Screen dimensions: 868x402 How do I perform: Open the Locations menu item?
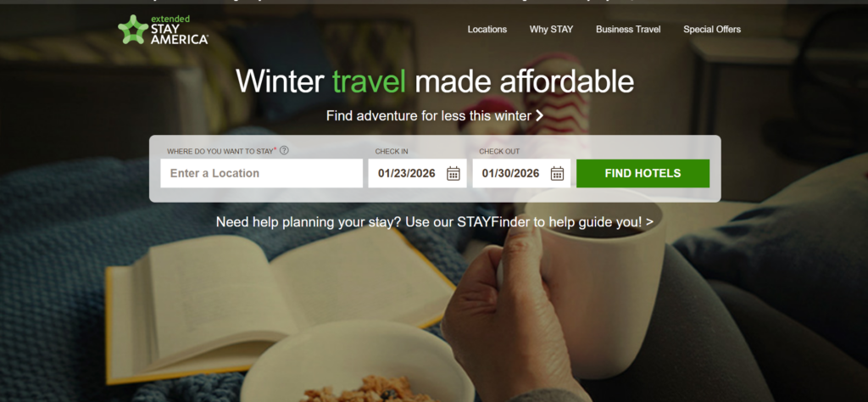tap(487, 30)
